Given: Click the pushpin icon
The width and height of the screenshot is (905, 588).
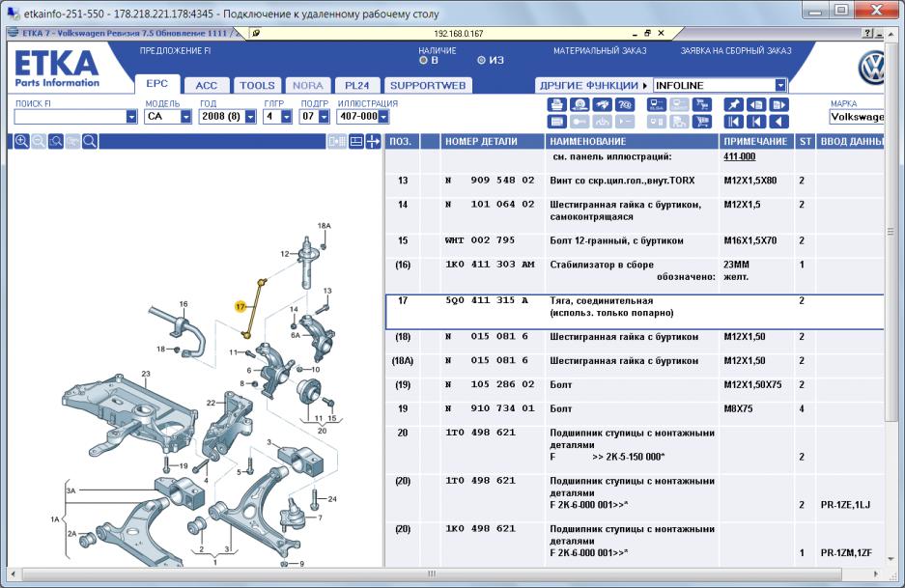Looking at the screenshot, I should 734,104.
